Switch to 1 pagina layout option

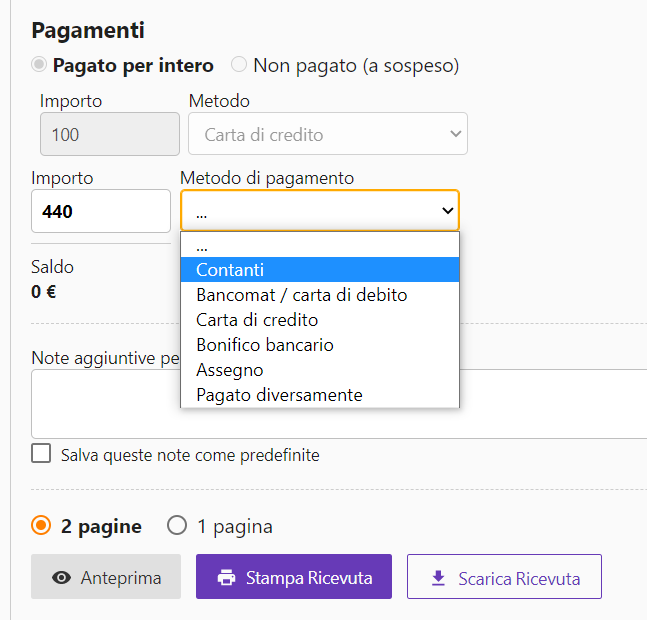click(177, 525)
